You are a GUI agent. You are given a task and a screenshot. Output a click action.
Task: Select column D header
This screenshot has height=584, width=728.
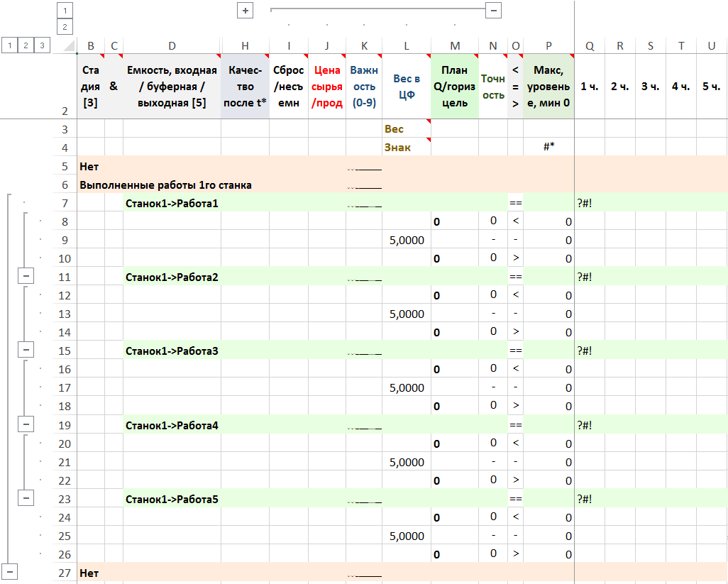[172, 46]
